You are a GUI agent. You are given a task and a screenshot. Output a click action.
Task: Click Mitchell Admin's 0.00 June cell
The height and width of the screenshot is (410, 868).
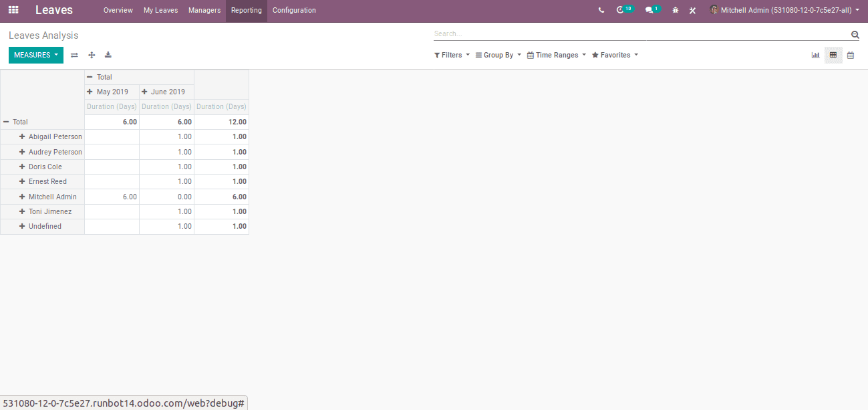coord(166,197)
